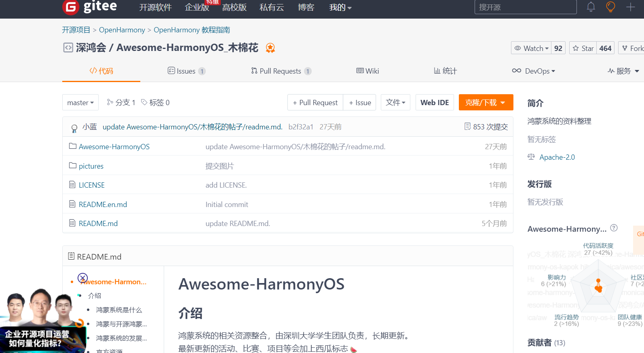The image size is (644, 353).
Task: Click the OpenHarmony breadcrumb link
Action: [122, 30]
